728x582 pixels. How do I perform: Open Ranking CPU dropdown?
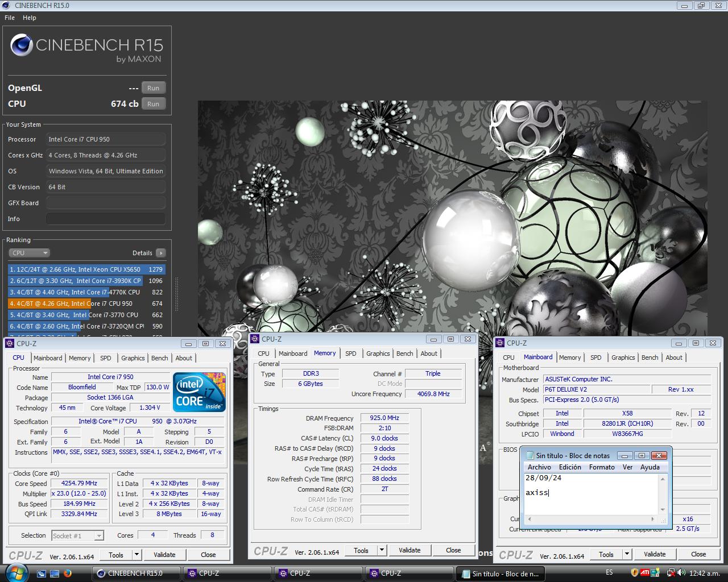tap(29, 253)
